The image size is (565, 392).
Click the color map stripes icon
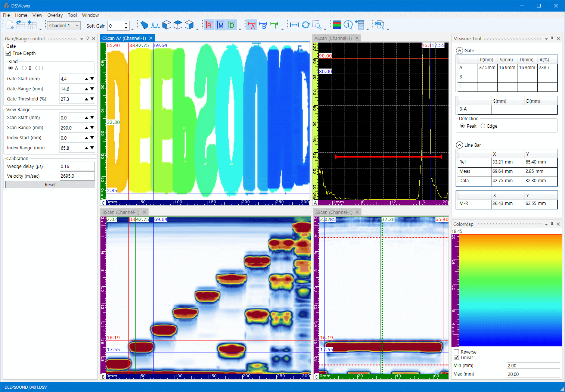(x=337, y=25)
